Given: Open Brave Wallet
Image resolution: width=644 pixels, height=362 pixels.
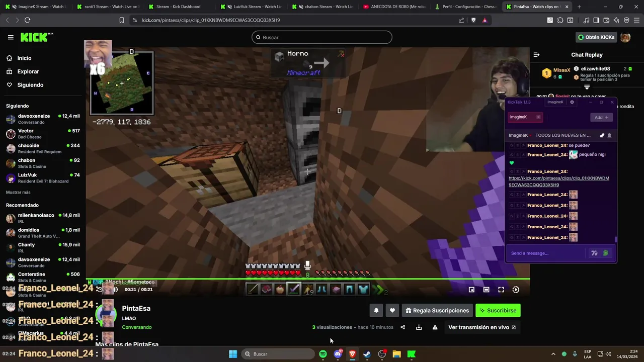Looking at the screenshot, I should click(x=606, y=20).
